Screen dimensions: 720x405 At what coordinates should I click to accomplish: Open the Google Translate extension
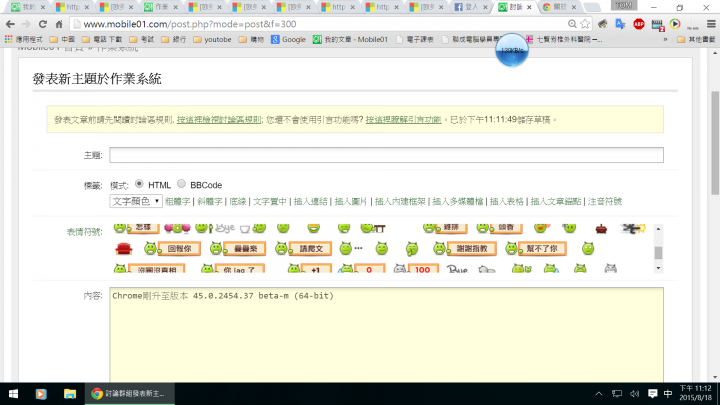[x=620, y=24]
